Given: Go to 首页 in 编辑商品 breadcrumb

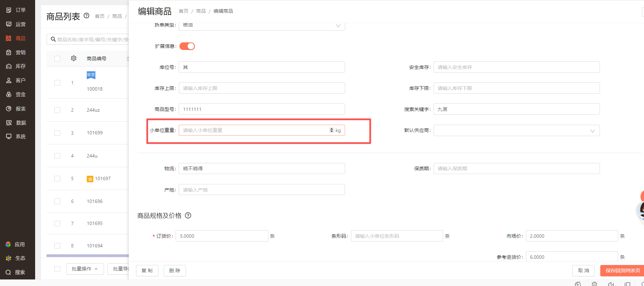Looking at the screenshot, I should click(184, 11).
